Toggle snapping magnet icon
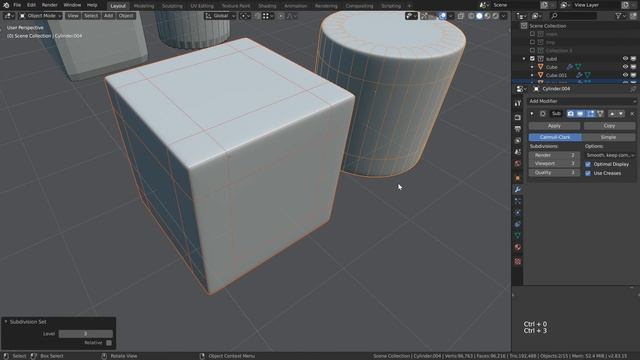Screen dimensions: 640x360 pos(258,16)
